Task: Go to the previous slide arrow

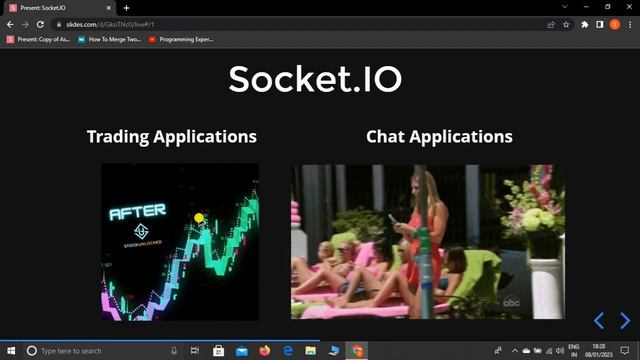Action: tap(599, 321)
